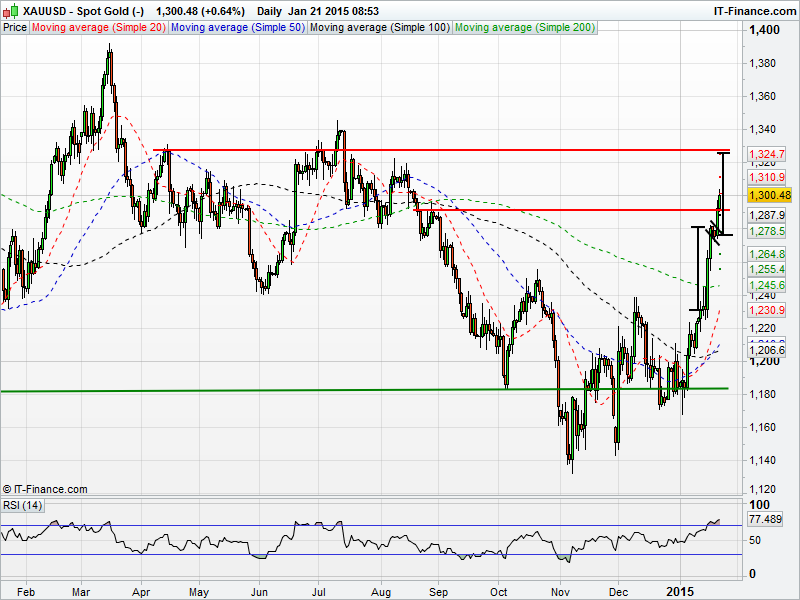Click the green 1,278.5 price label
Image resolution: width=800 pixels, height=600 pixels.
tap(768, 231)
